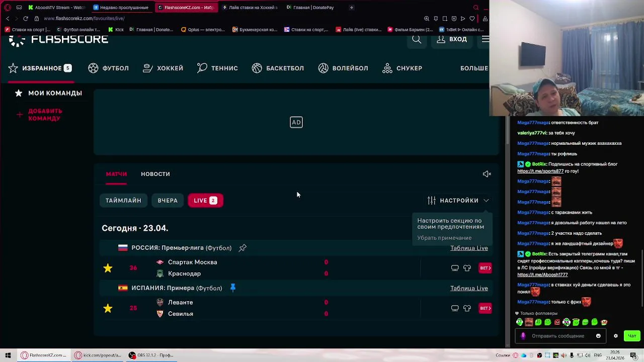Switch to kick.com/popout taskbar window
This screenshot has width=644, height=362.
(x=98, y=355)
